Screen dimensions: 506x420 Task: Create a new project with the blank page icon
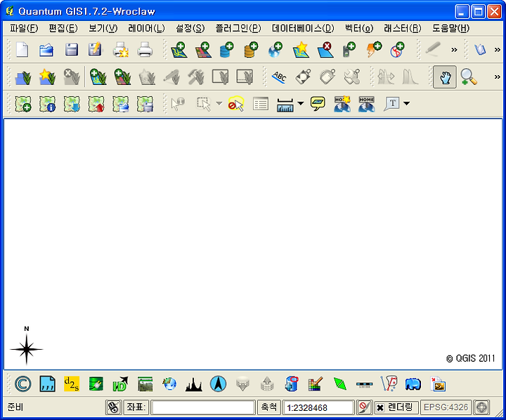pyautogui.click(x=22, y=50)
